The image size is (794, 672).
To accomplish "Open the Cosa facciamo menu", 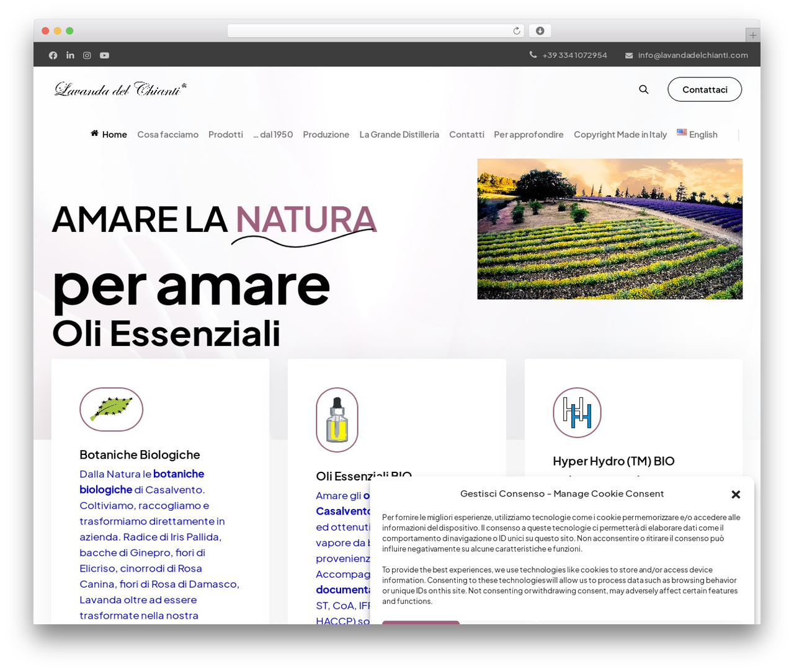I will pos(168,135).
